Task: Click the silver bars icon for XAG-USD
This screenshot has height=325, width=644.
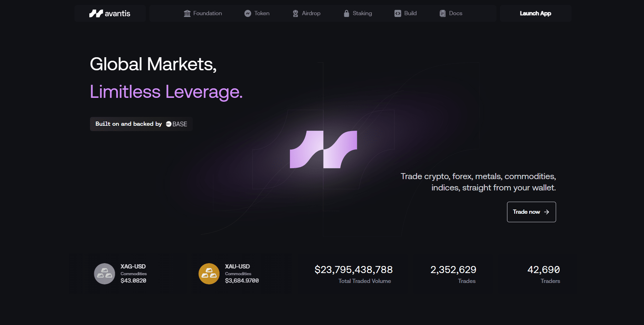Action: [x=105, y=273]
